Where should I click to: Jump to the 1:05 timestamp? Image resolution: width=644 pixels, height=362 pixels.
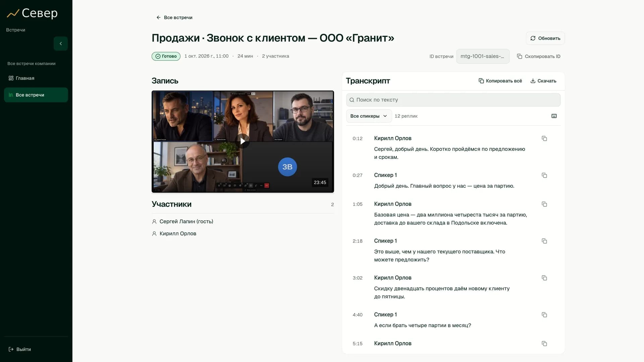pos(358,204)
